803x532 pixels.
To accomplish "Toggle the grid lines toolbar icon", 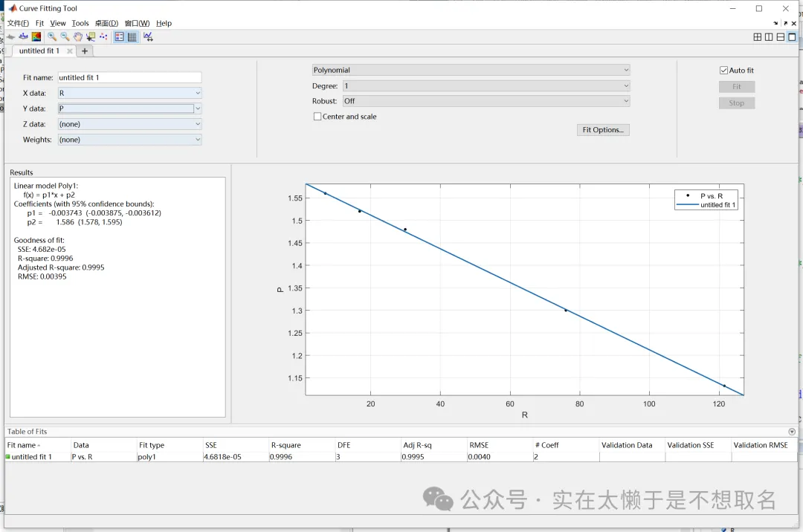I will click(132, 36).
